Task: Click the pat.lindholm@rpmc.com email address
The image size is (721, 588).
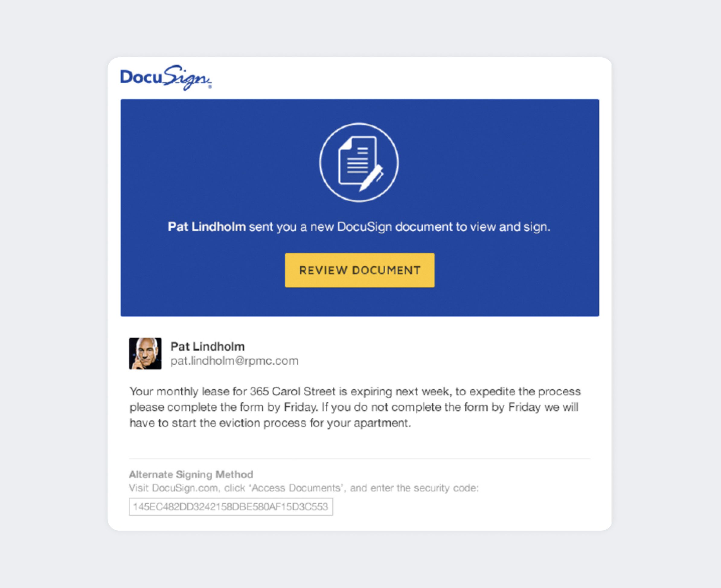Action: [x=235, y=361]
